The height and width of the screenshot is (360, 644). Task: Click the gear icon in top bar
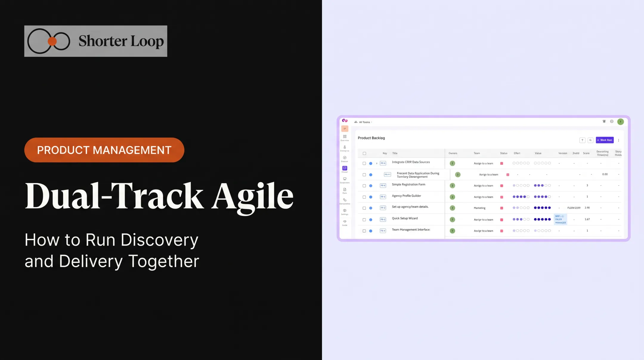(x=612, y=121)
